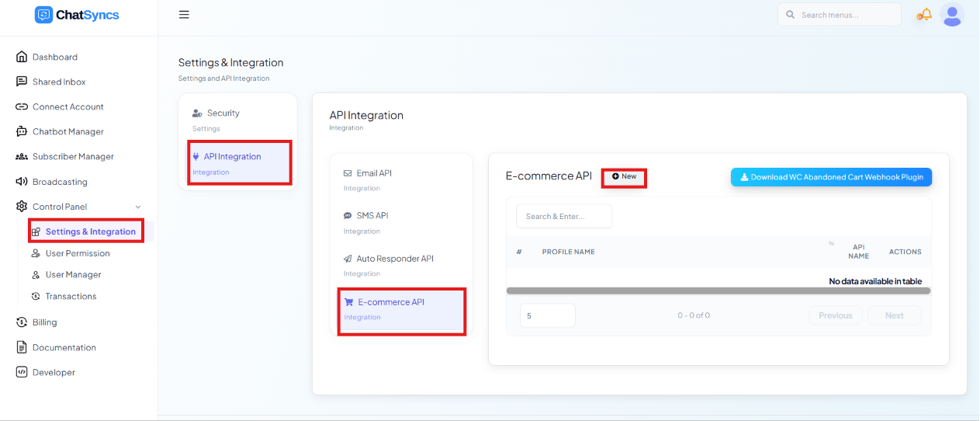
Task: Click the User Manager icon
Action: tap(36, 275)
